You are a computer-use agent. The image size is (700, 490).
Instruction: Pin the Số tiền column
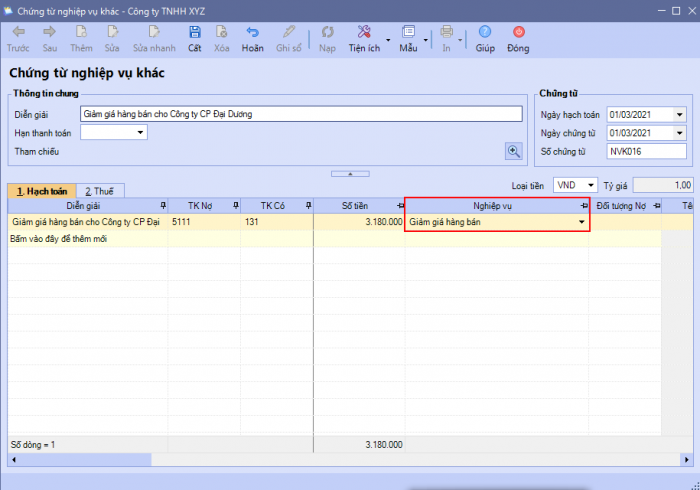pyautogui.click(x=397, y=206)
